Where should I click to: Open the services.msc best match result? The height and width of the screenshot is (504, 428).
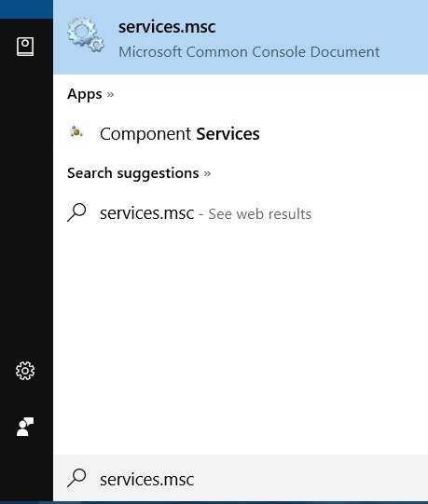tap(241, 37)
